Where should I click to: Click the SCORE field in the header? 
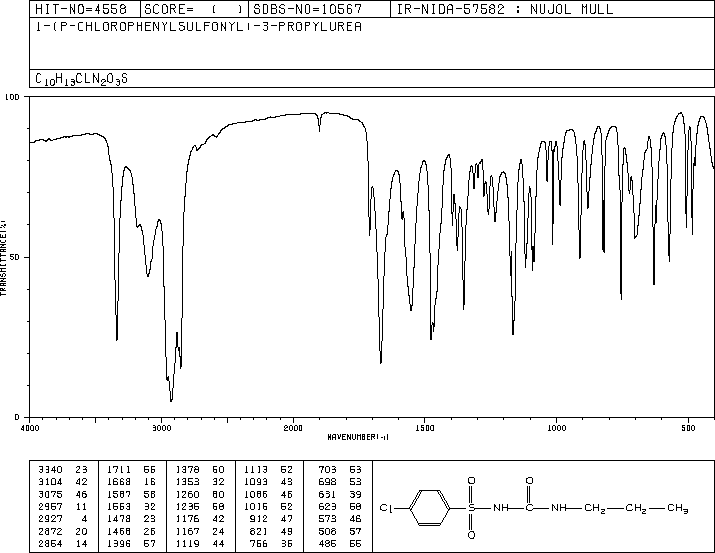pos(194,9)
